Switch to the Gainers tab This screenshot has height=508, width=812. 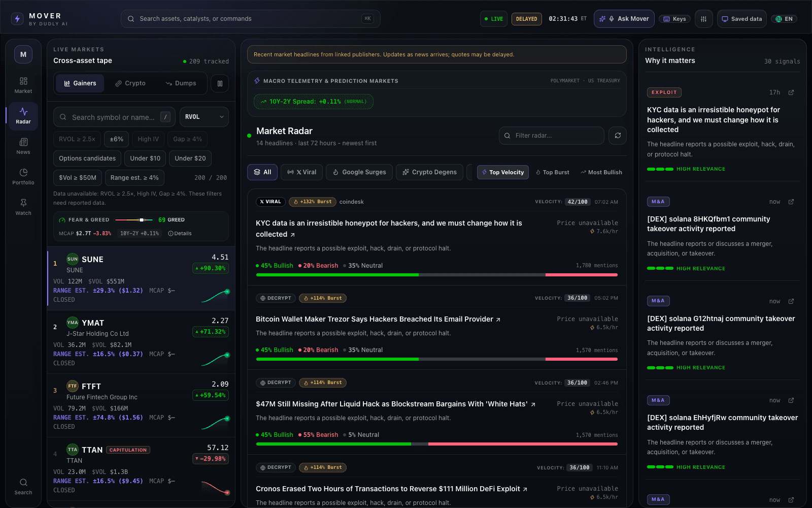[80, 83]
